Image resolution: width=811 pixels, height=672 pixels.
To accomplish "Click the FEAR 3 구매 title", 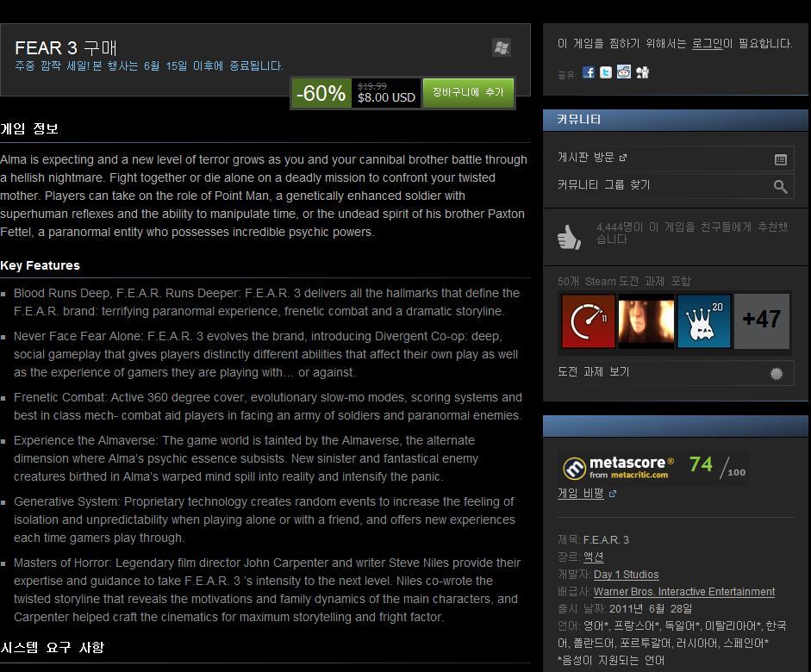I will [x=66, y=48].
